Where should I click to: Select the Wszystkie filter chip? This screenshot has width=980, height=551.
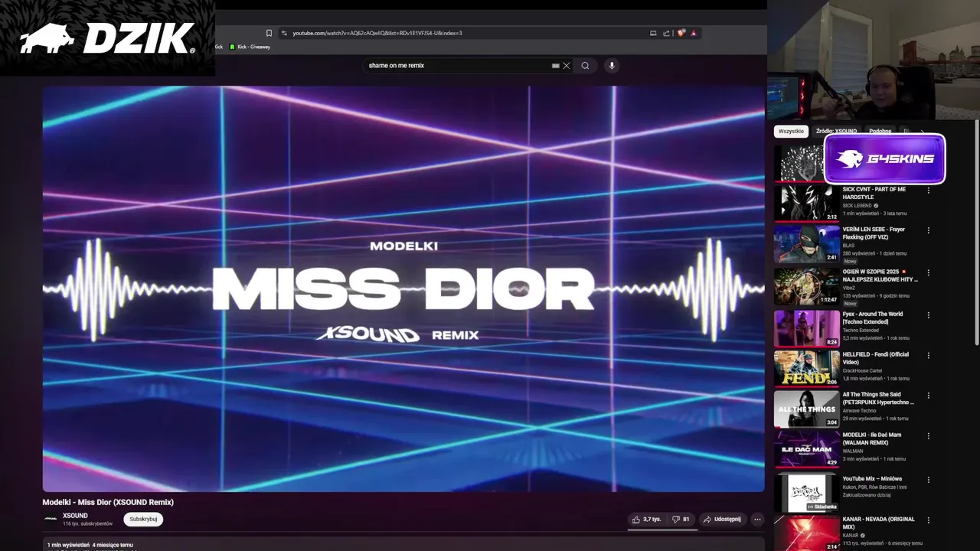point(791,131)
